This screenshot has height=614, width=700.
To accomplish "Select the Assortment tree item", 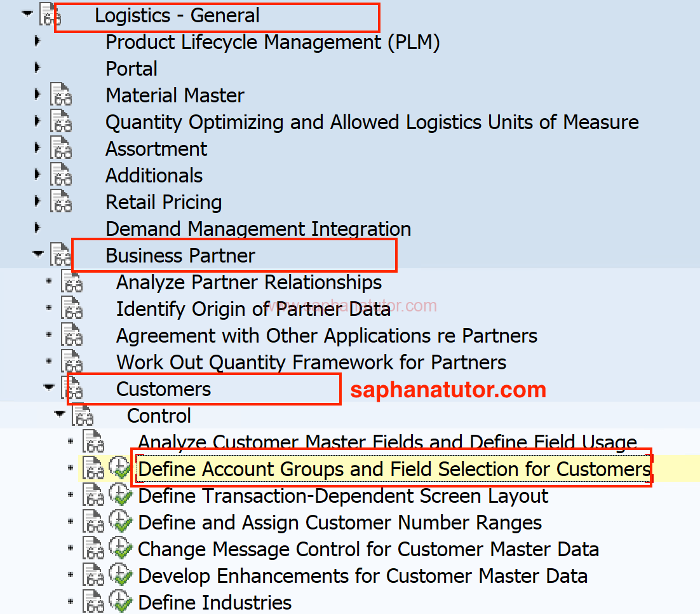I will coord(156,149).
